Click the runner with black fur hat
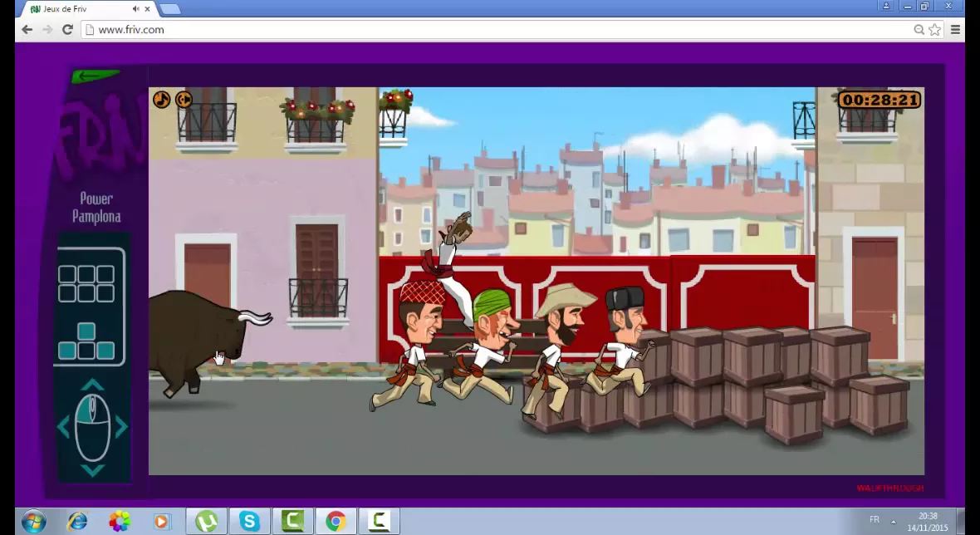 [620, 342]
